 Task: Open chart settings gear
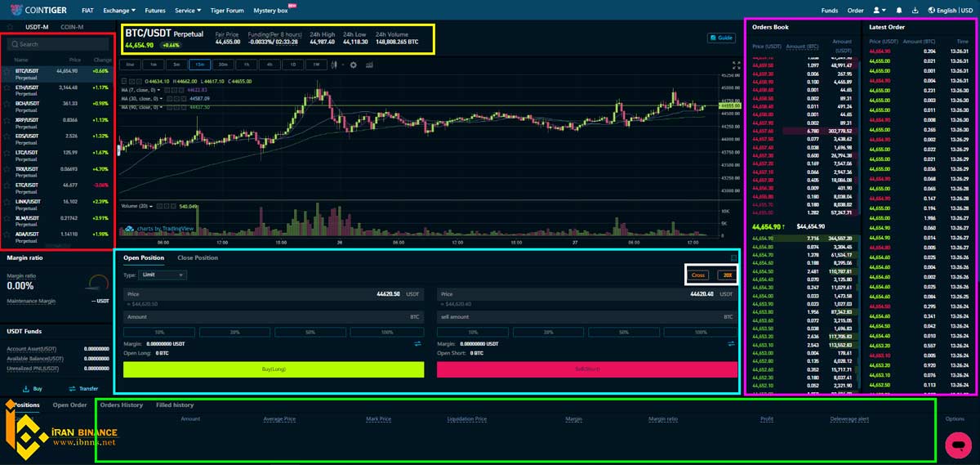tap(354, 65)
